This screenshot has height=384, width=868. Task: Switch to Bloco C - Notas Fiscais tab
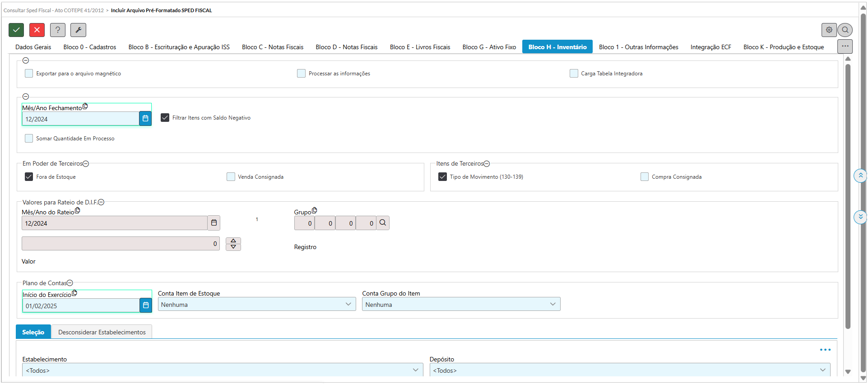click(272, 47)
